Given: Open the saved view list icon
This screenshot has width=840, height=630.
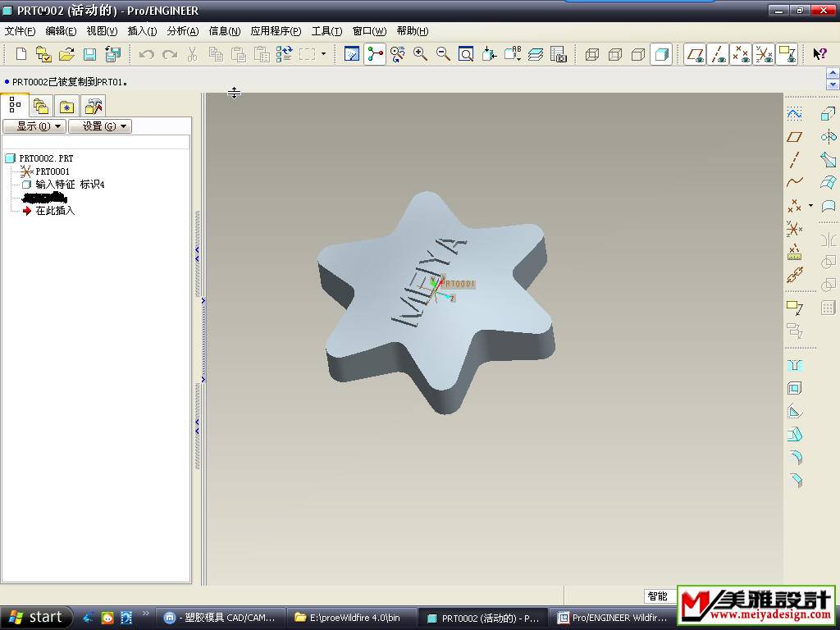Looking at the screenshot, I should 511,54.
